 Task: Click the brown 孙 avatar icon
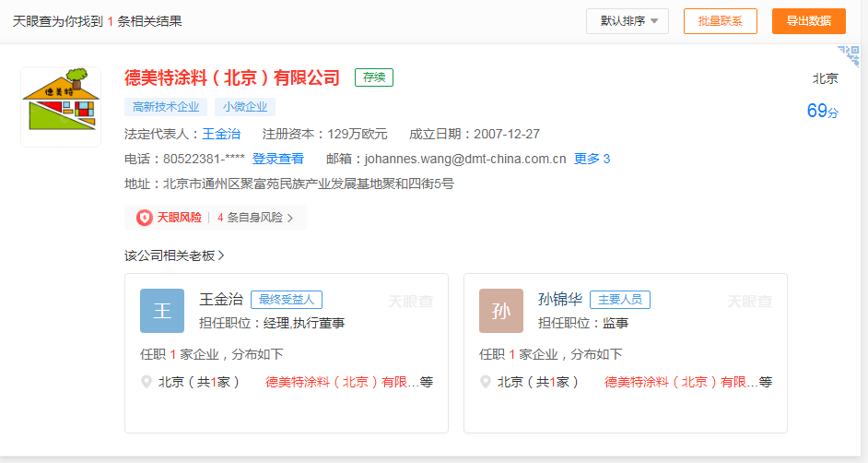501,311
